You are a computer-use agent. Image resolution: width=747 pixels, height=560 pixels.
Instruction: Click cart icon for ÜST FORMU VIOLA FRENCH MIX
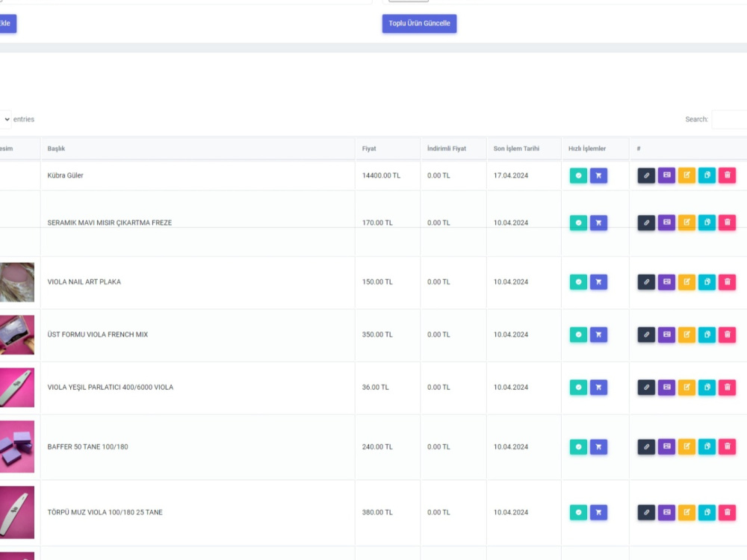point(598,335)
